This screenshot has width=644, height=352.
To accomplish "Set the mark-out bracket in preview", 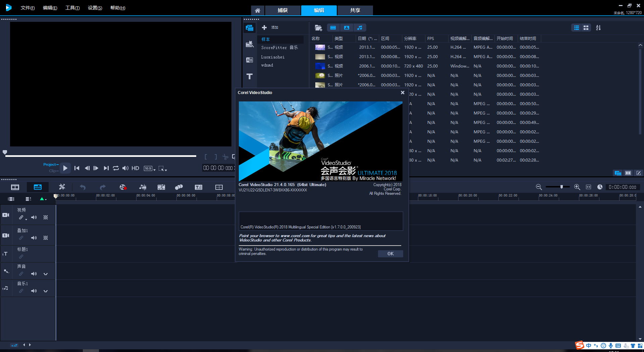I will [216, 157].
